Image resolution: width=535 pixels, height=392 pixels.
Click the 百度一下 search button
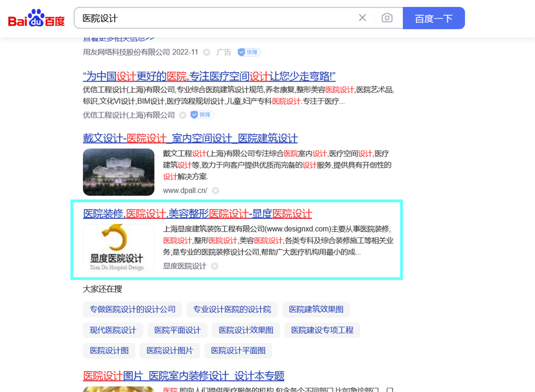coord(434,18)
